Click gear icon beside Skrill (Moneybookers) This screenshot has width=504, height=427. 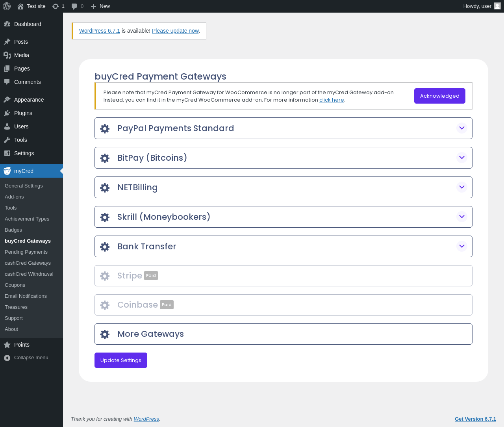(105, 217)
